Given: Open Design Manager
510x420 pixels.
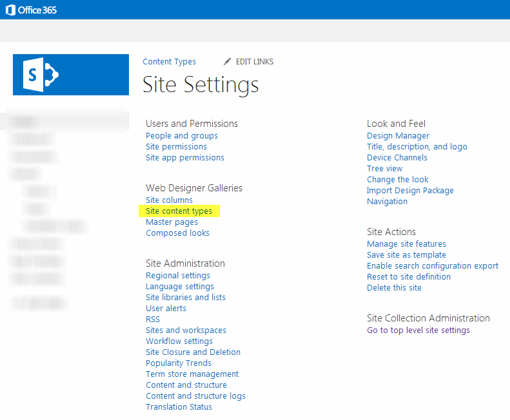Looking at the screenshot, I should coord(398,136).
